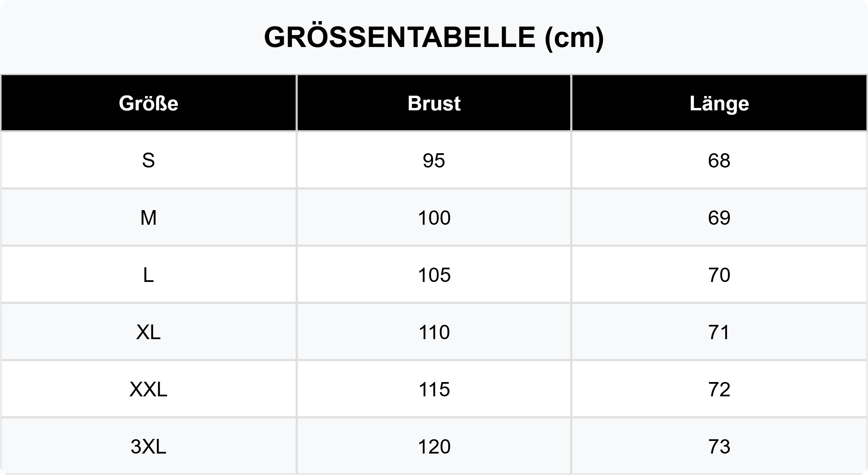Click Länge value 69
Image resolution: width=868 pixels, height=475 pixels.
719,218
